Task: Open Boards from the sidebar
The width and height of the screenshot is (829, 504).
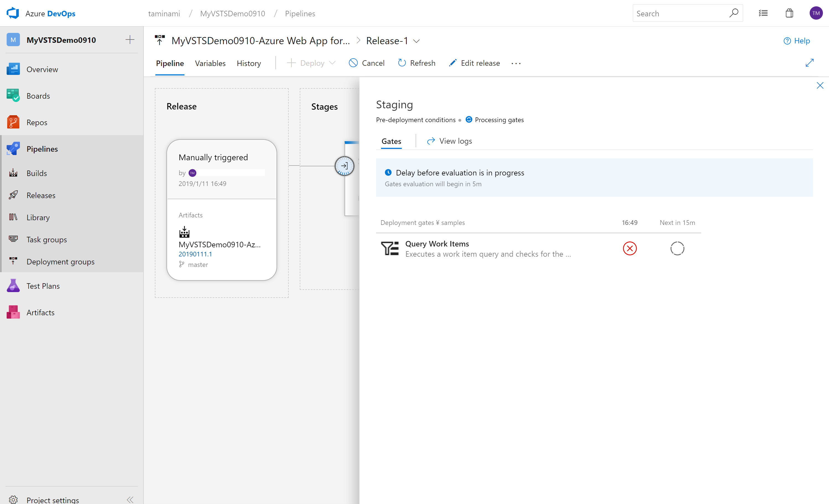Action: pyautogui.click(x=38, y=96)
